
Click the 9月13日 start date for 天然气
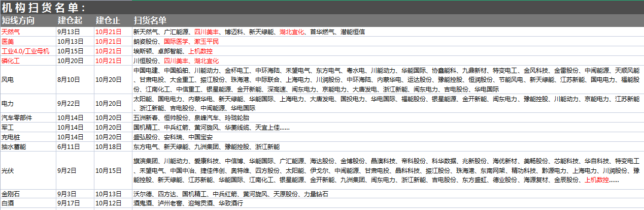click(75, 32)
